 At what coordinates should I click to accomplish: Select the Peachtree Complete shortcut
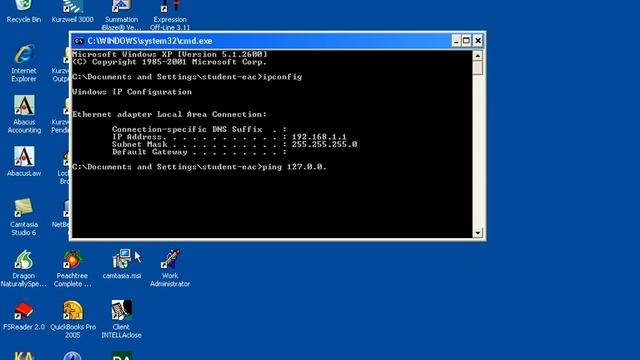point(73,268)
